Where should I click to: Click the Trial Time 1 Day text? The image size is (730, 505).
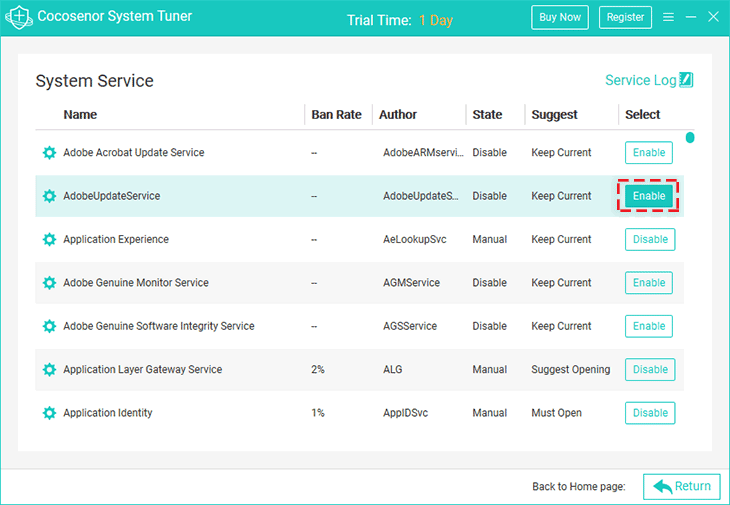pos(400,20)
